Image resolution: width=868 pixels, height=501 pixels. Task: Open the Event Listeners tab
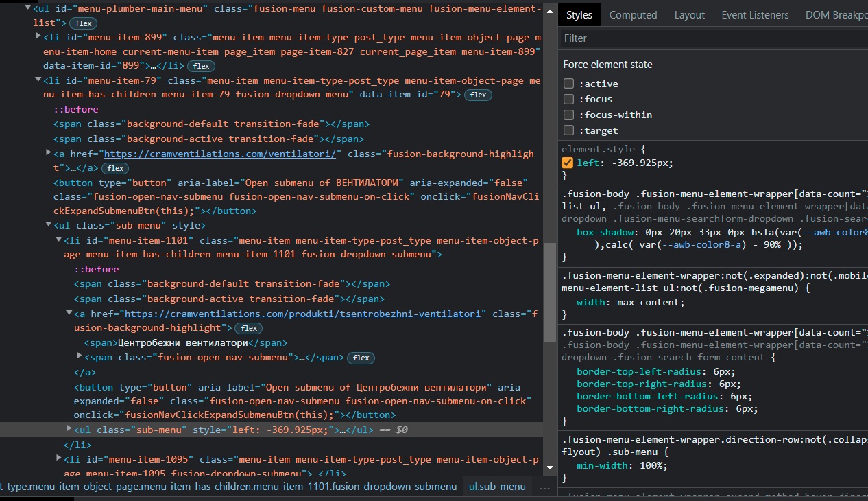[754, 14]
